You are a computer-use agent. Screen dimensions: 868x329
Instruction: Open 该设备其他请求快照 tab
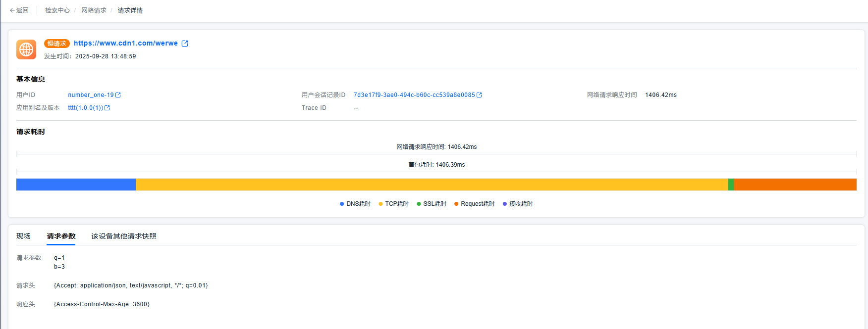(x=124, y=236)
